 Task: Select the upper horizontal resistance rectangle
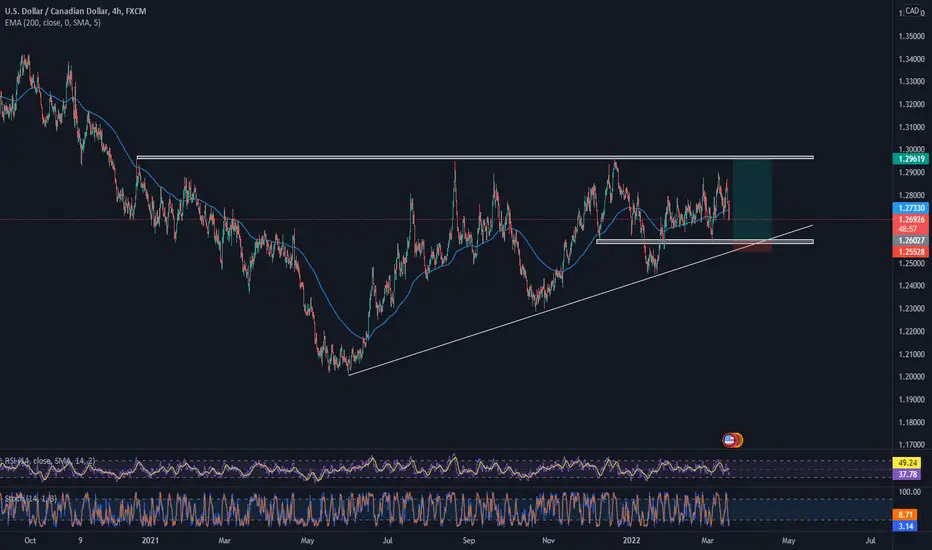coord(475,158)
